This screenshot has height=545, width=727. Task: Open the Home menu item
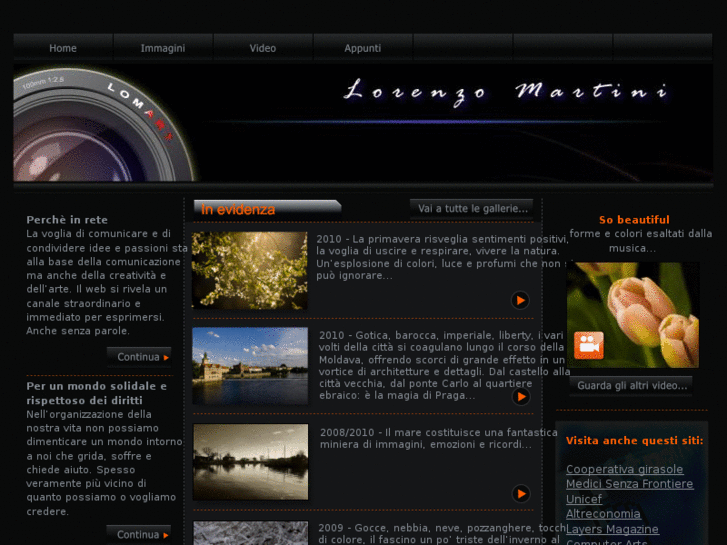coord(63,48)
